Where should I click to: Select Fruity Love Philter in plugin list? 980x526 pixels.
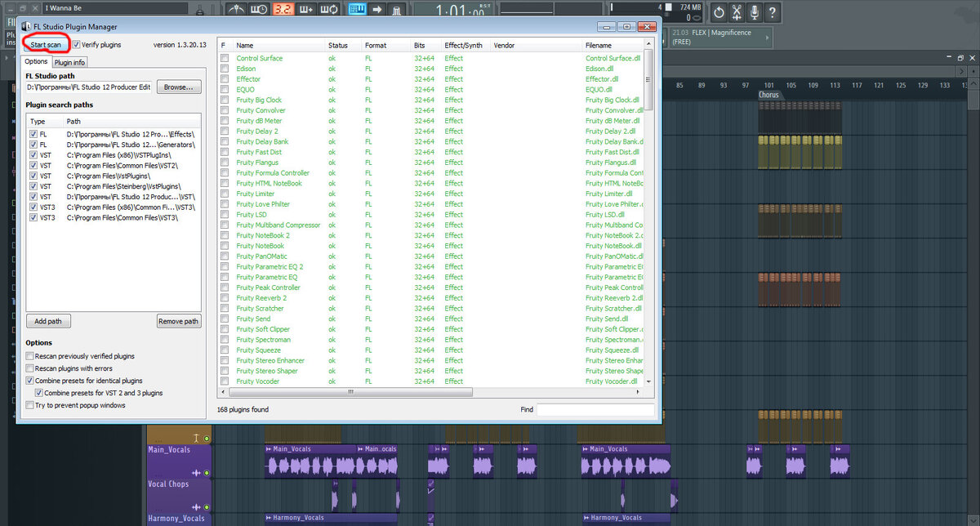tap(263, 204)
